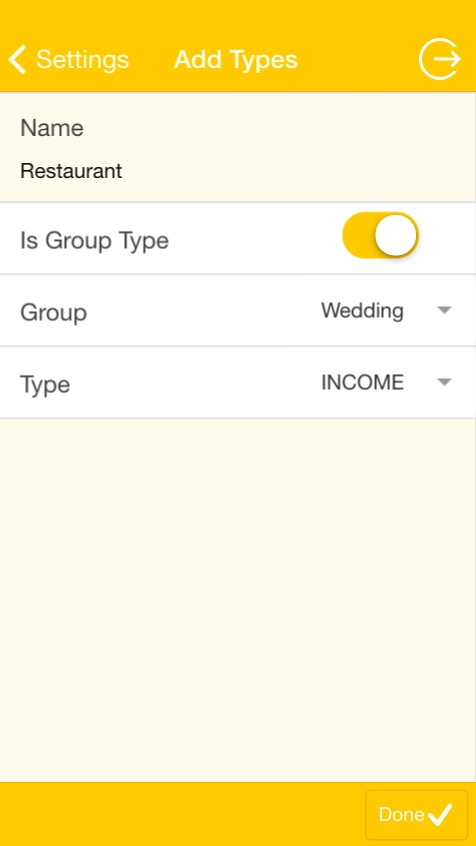Tap the Type row label

pos(45,385)
